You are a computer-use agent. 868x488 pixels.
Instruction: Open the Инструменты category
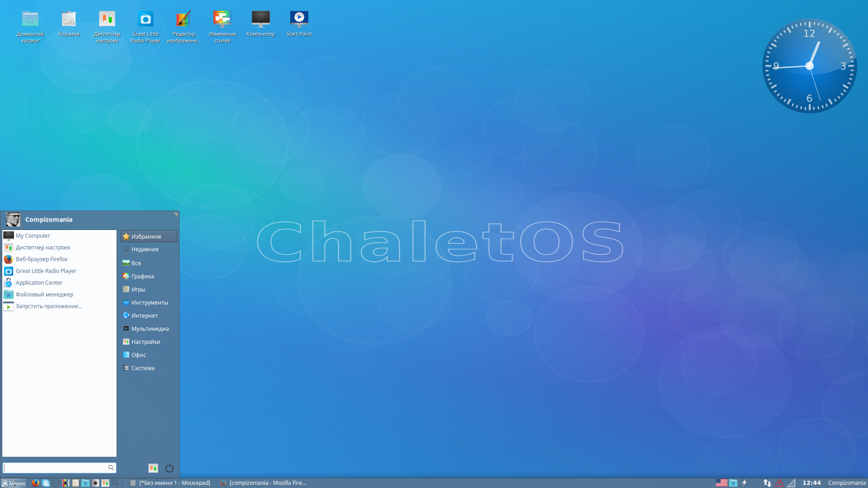point(149,303)
